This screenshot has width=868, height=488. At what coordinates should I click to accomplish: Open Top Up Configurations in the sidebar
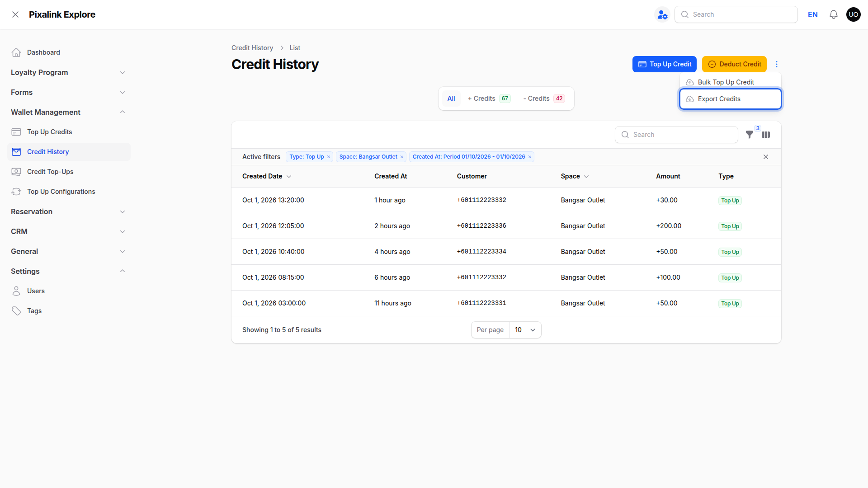click(69, 192)
